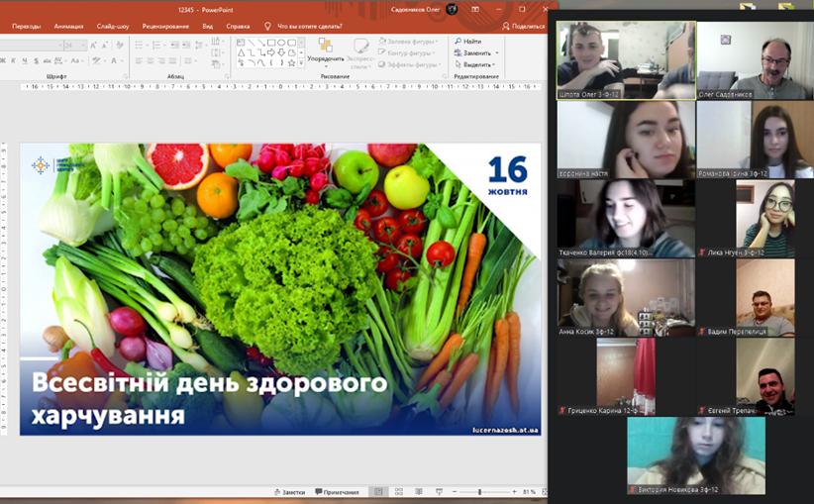Select the Вид ribbon tab

[208, 26]
